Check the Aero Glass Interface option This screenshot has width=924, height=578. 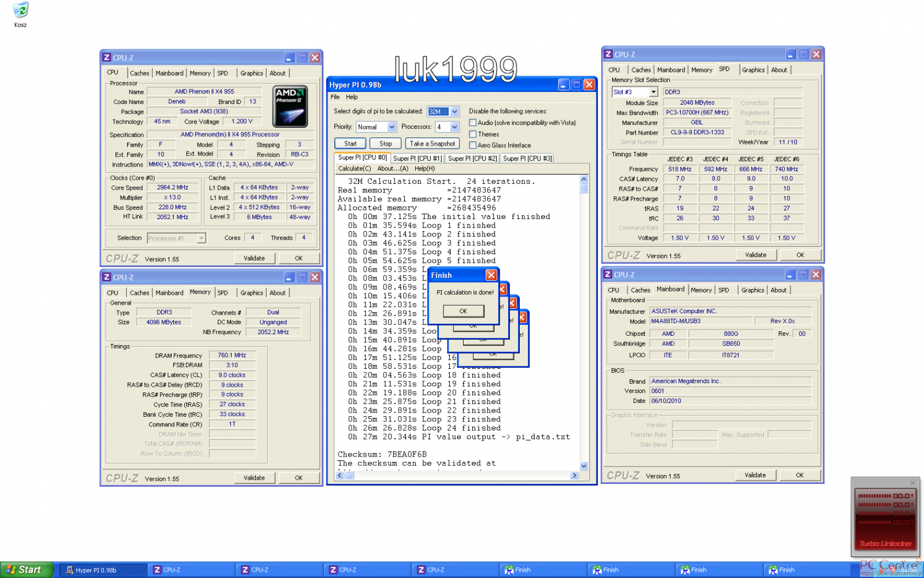click(x=473, y=145)
